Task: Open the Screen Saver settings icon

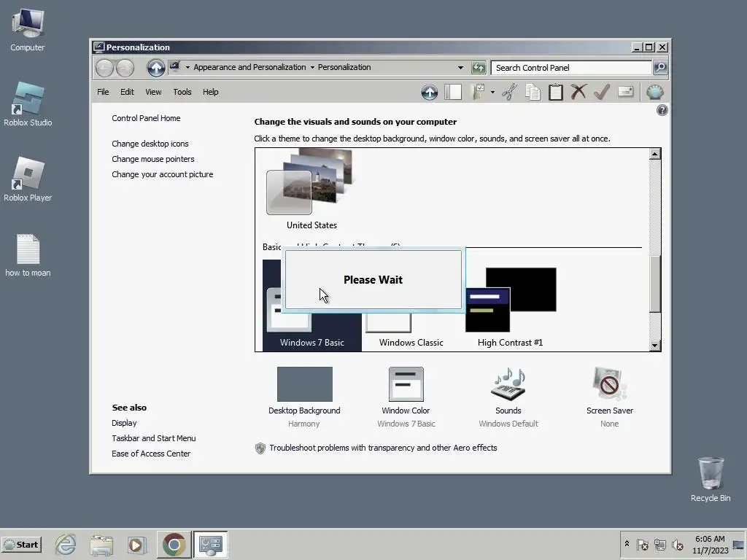Action: pos(610,384)
